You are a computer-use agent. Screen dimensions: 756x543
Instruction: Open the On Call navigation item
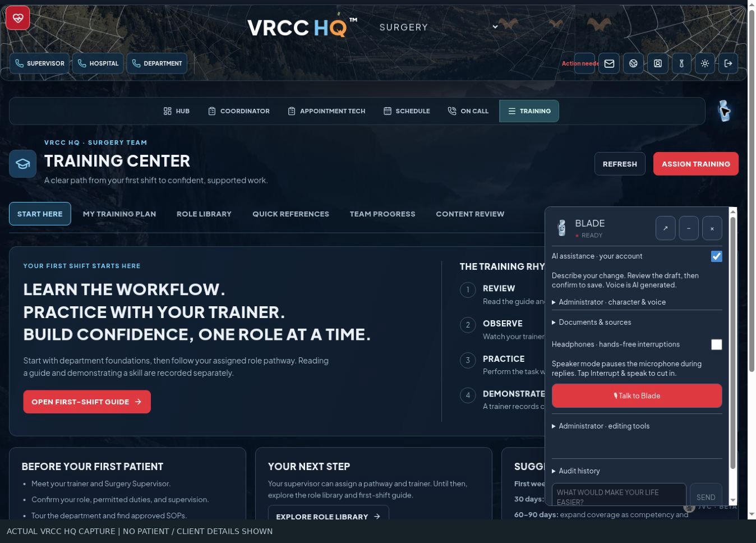(x=468, y=111)
